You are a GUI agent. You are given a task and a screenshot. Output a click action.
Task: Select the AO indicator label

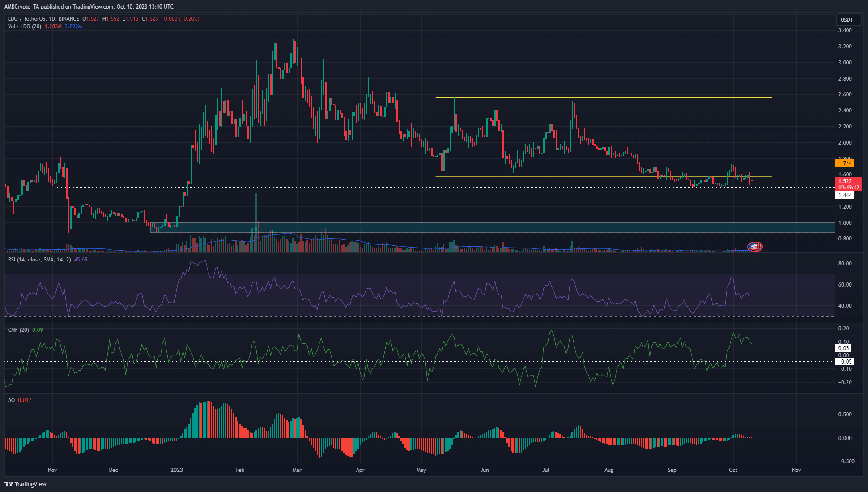(11, 400)
